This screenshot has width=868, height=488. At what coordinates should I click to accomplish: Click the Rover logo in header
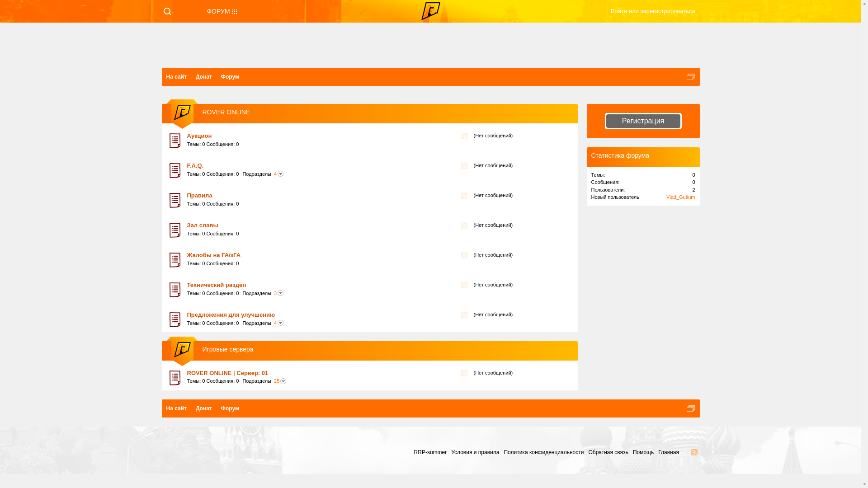tap(430, 11)
